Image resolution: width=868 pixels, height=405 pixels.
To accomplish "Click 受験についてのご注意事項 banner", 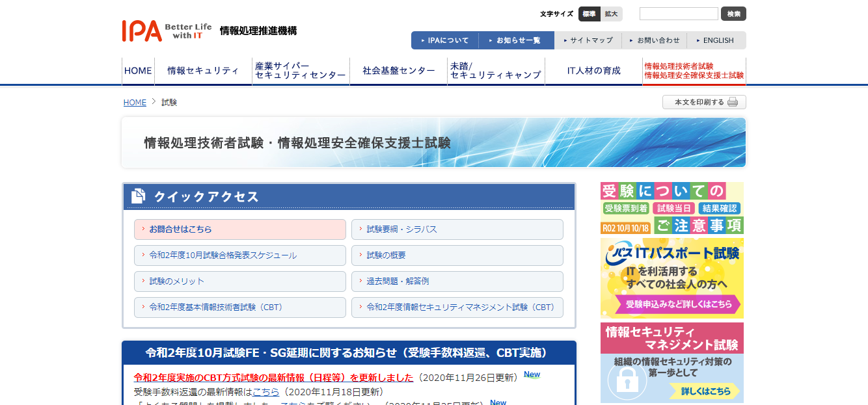I will pos(672,208).
